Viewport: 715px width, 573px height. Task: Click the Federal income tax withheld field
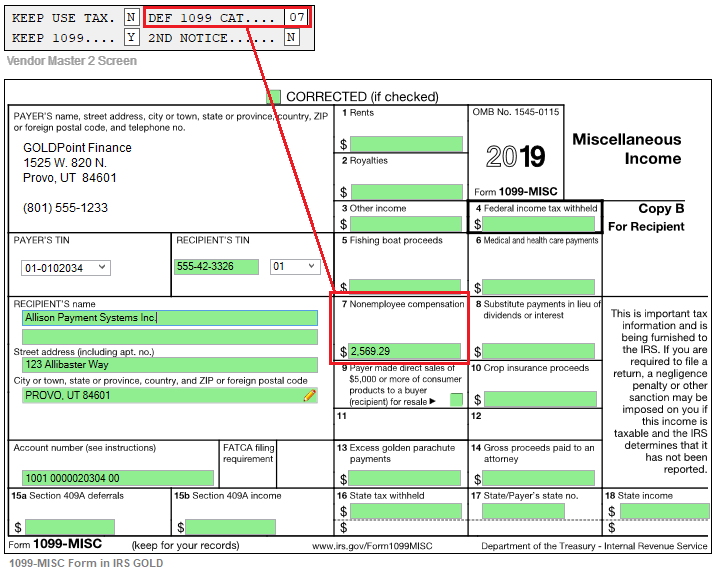(539, 225)
